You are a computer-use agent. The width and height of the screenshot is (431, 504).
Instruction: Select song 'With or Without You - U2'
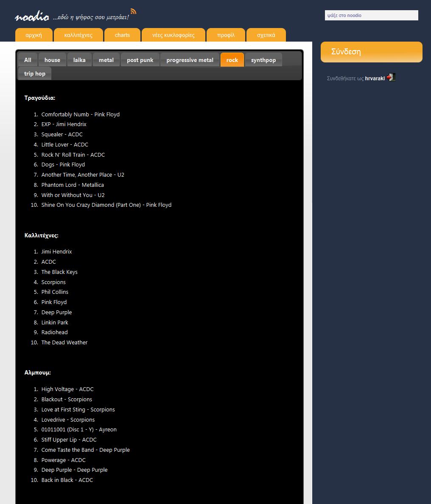click(73, 195)
